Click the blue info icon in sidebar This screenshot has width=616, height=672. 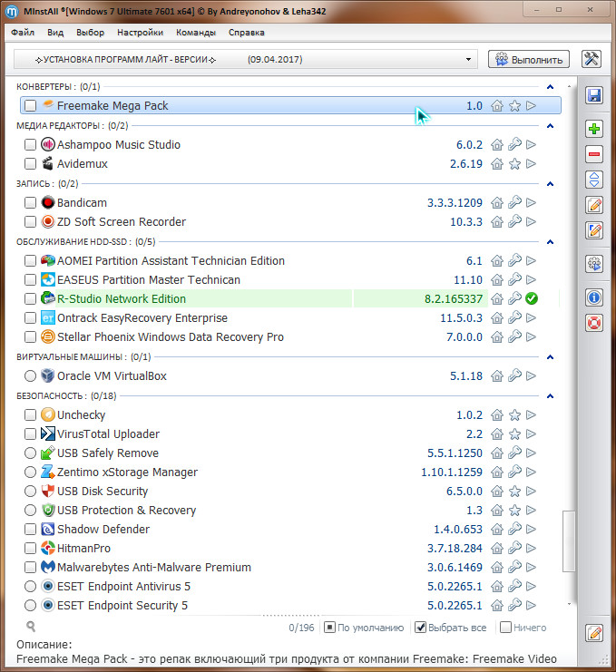click(x=594, y=297)
